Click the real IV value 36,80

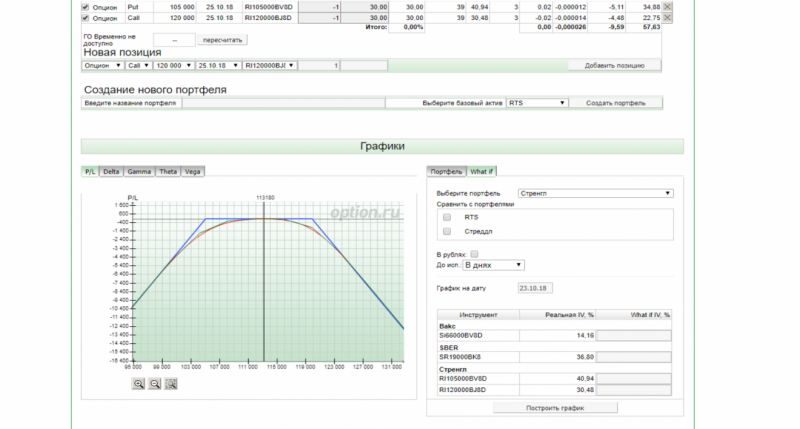pyautogui.click(x=585, y=357)
